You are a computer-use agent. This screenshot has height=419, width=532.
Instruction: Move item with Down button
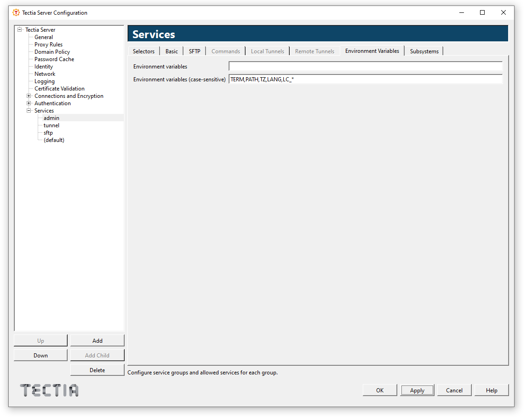41,355
